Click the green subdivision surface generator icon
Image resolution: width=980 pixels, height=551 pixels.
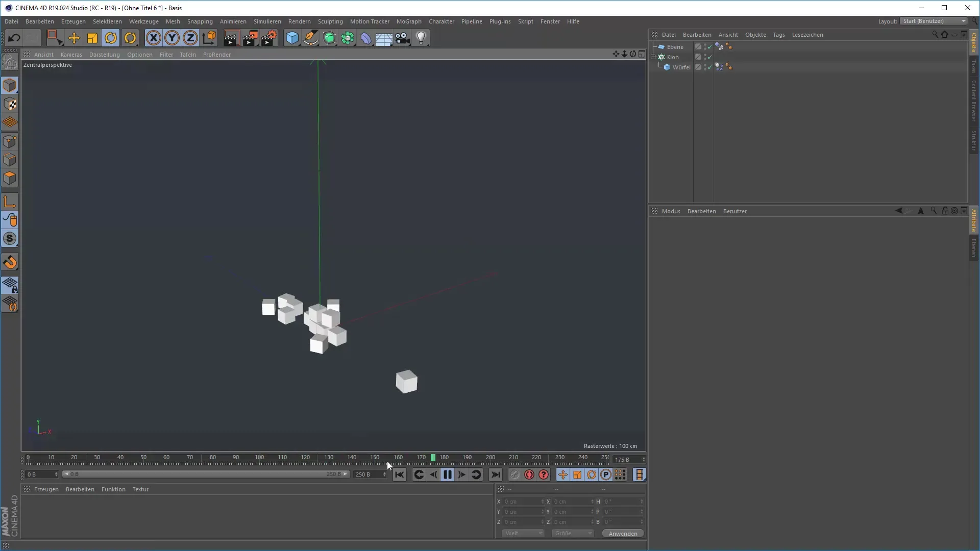point(330,38)
